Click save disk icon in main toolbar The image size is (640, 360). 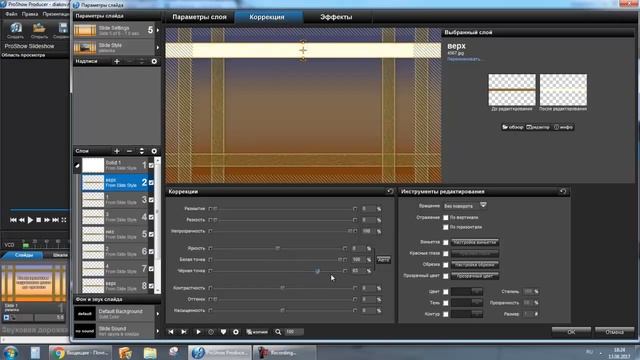coord(62,29)
